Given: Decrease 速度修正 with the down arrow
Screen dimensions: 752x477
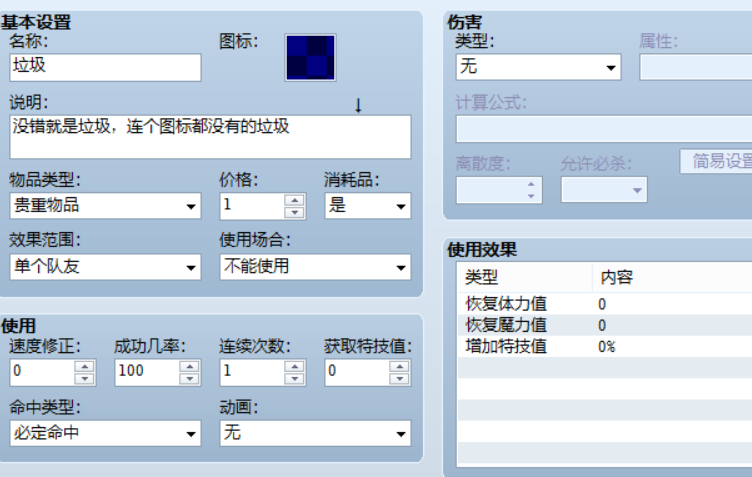Looking at the screenshot, I should click(x=85, y=378).
